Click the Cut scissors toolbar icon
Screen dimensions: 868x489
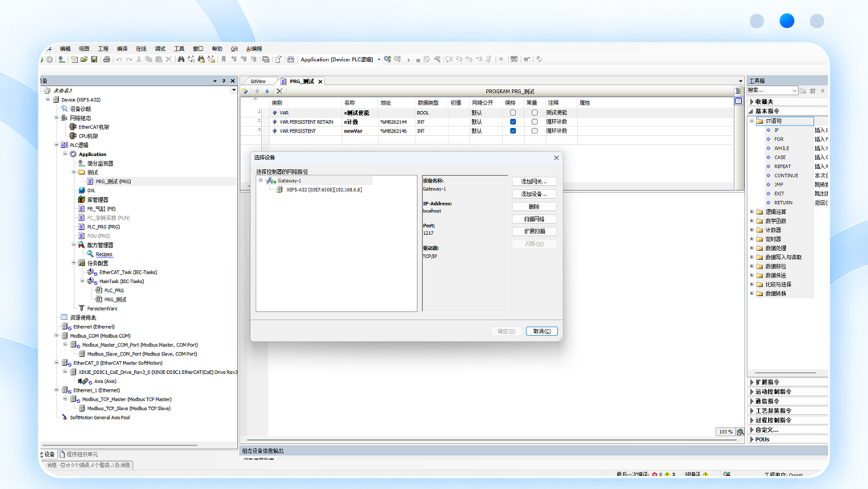click(138, 60)
